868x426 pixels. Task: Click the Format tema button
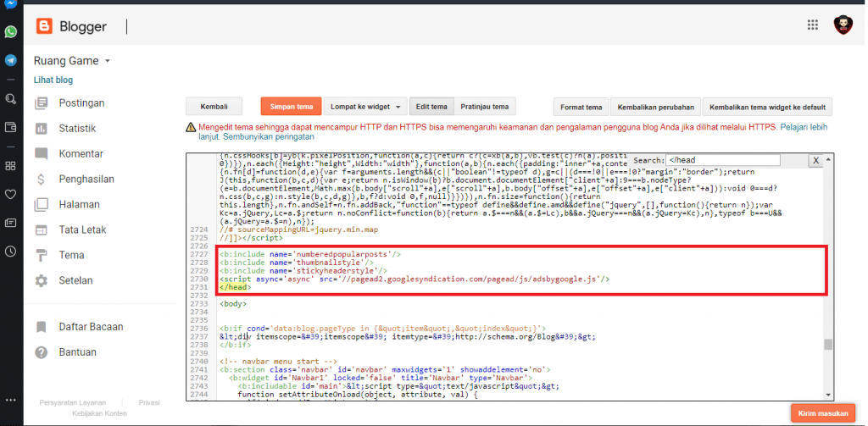click(581, 107)
